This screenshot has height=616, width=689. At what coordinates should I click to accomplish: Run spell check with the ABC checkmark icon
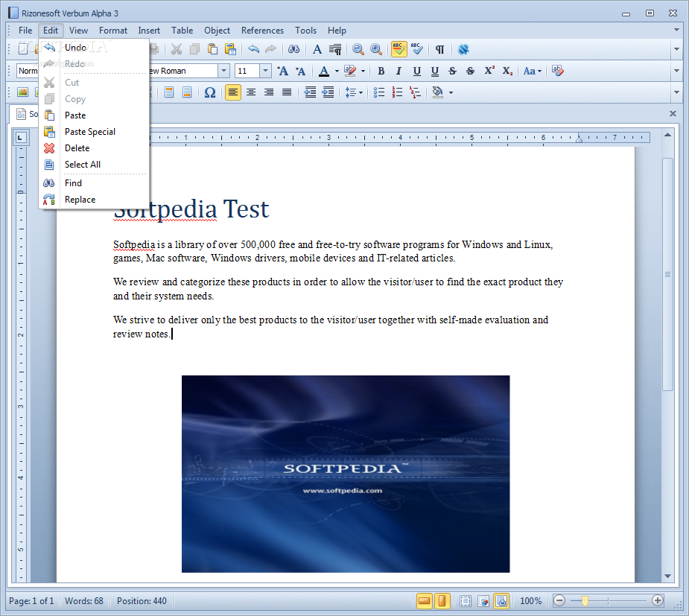pos(417,49)
